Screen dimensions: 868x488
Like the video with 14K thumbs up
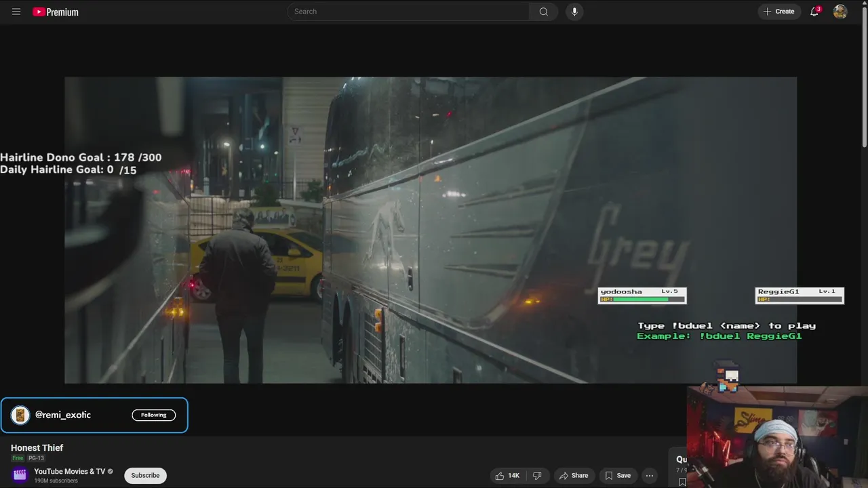point(507,475)
